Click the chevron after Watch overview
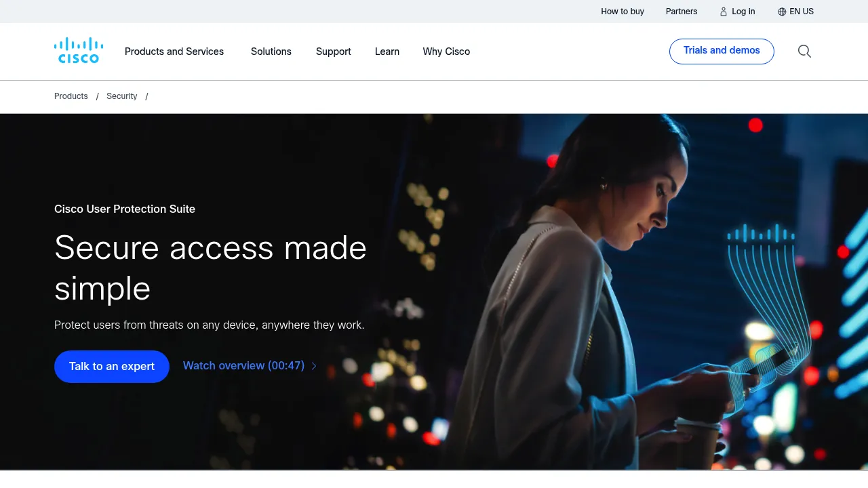This screenshot has height=488, width=868. (314, 366)
